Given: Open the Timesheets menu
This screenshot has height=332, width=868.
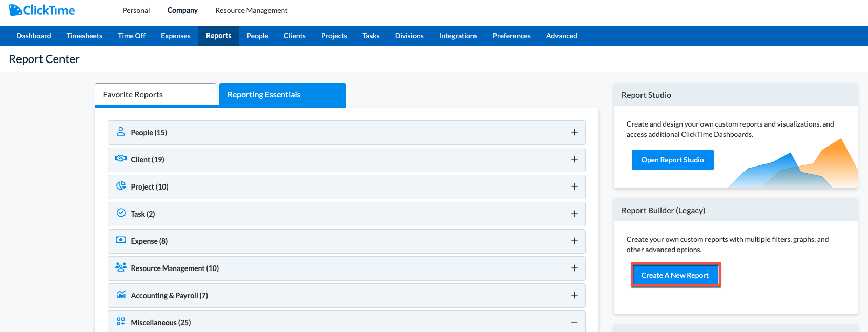Looking at the screenshot, I should (x=85, y=36).
